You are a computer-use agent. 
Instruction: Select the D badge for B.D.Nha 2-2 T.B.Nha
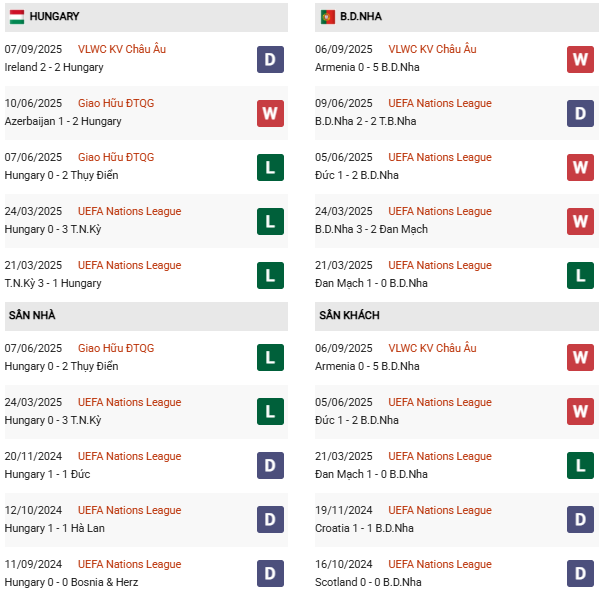[581, 113]
